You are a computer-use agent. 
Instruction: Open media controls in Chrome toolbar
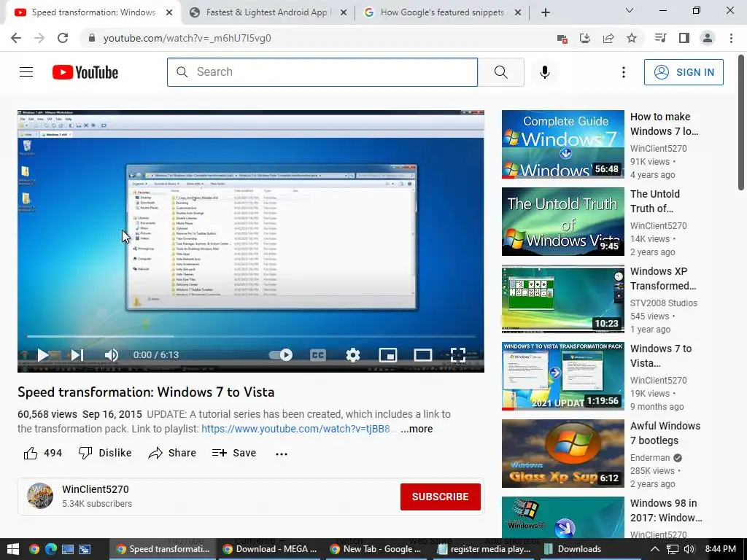pyautogui.click(x=660, y=38)
